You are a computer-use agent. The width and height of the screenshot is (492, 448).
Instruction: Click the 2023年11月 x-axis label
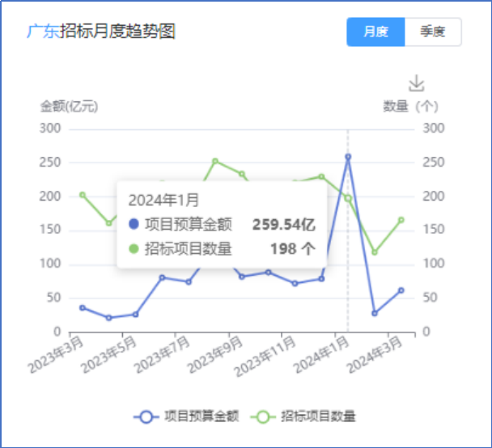pos(265,356)
